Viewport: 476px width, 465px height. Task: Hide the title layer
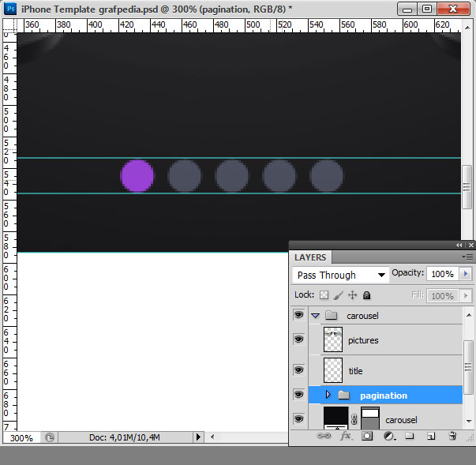pos(298,369)
